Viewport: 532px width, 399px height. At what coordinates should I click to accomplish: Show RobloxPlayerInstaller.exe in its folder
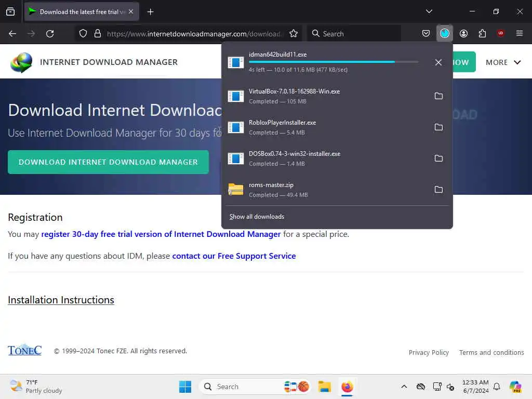tap(438, 127)
